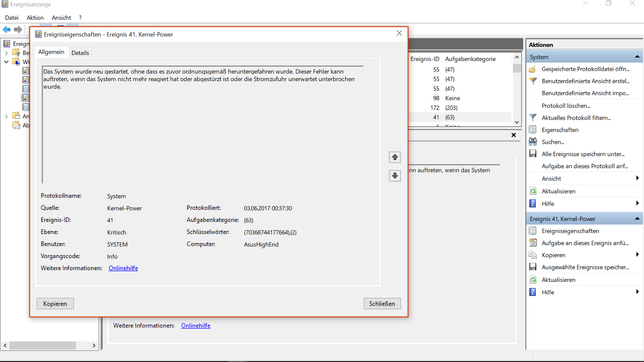
Task: Click the Eigenschaften properties icon
Action: pos(533,130)
